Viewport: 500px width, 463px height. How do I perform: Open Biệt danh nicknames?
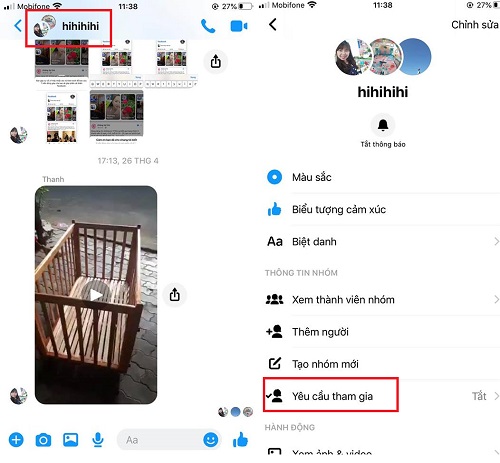pos(382,241)
